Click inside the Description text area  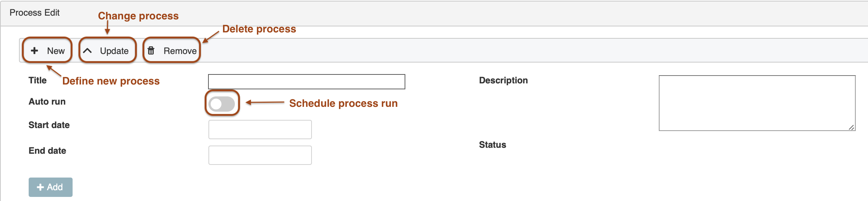click(x=757, y=103)
